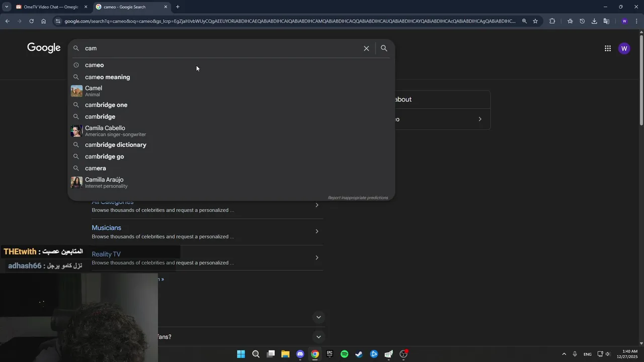
Task: Open the translate icon in toolbar
Action: 606,21
